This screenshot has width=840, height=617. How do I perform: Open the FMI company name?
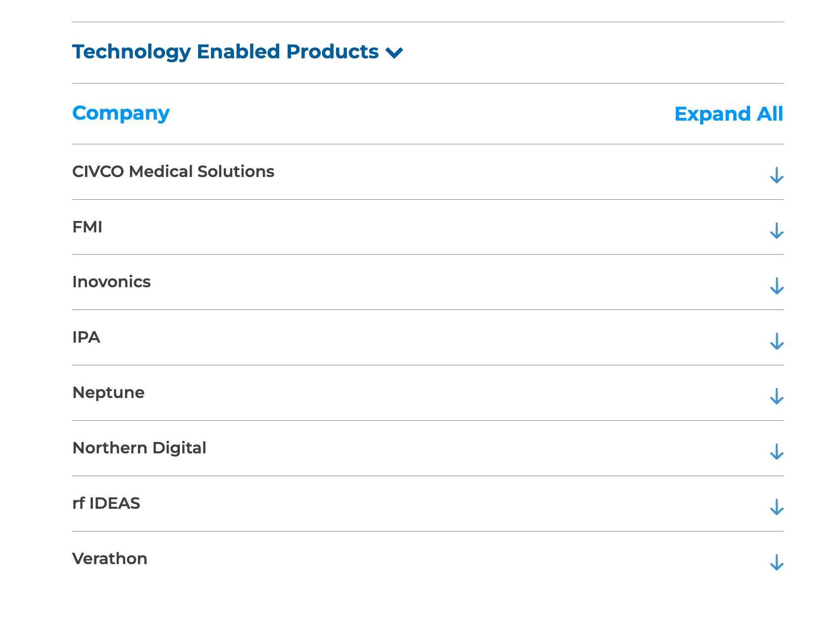click(87, 227)
